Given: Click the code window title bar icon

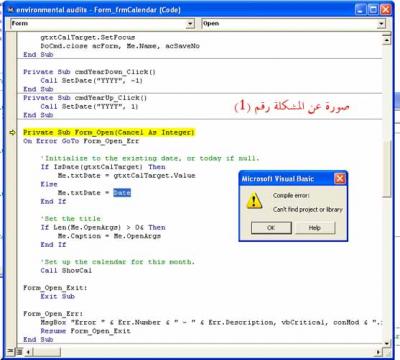Looking at the screenshot, I should [10, 10].
